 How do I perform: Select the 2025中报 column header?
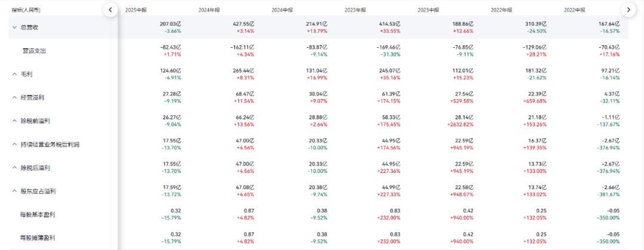click(137, 10)
